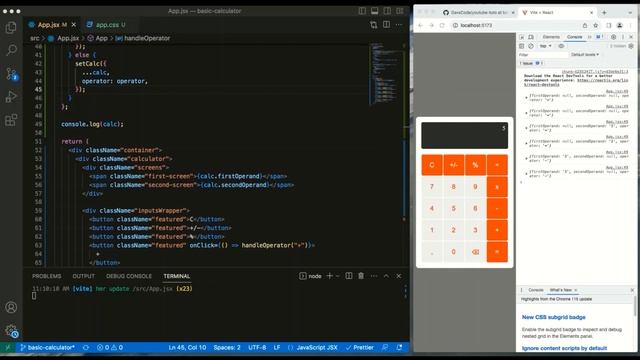This screenshot has height=360, width=640.
Task: Create a new terminal with plus icon
Action: (329, 276)
